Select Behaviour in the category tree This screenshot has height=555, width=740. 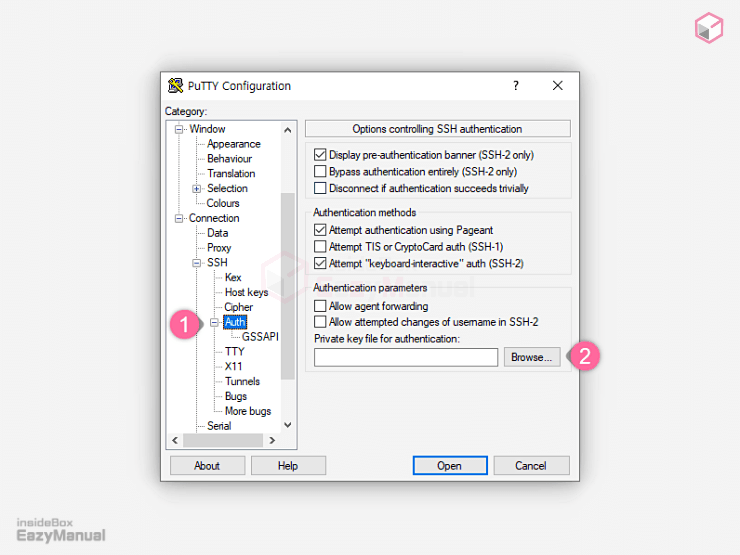coord(229,159)
